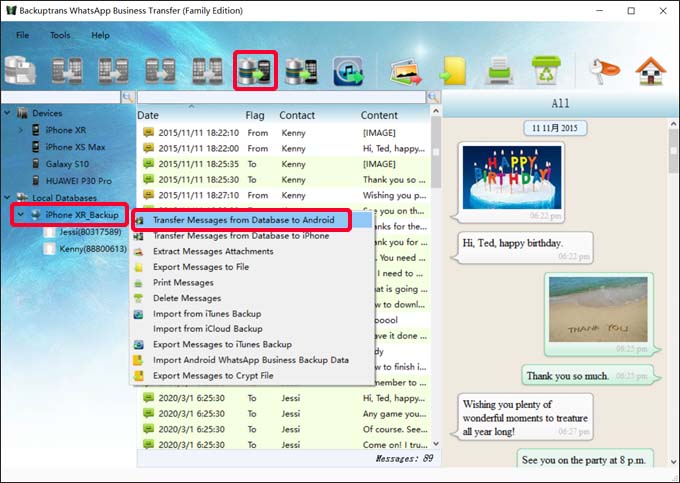This screenshot has height=483, width=680.
Task: Collapse the Local Databases tree node
Action: click(x=7, y=198)
